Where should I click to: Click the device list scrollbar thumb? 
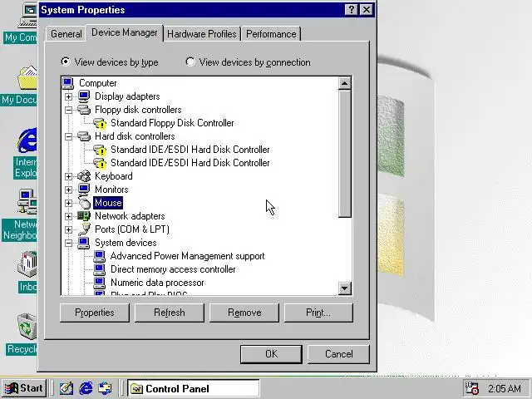pos(344,154)
